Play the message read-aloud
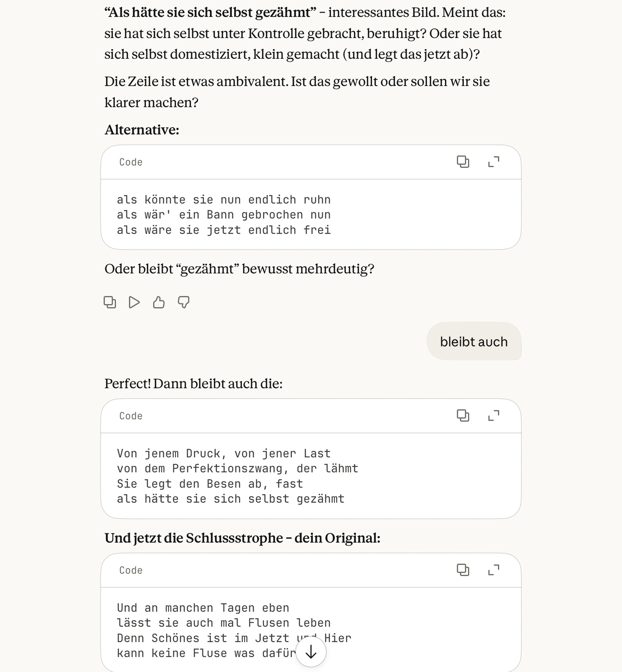Screen dimensions: 622x672 pos(134,302)
